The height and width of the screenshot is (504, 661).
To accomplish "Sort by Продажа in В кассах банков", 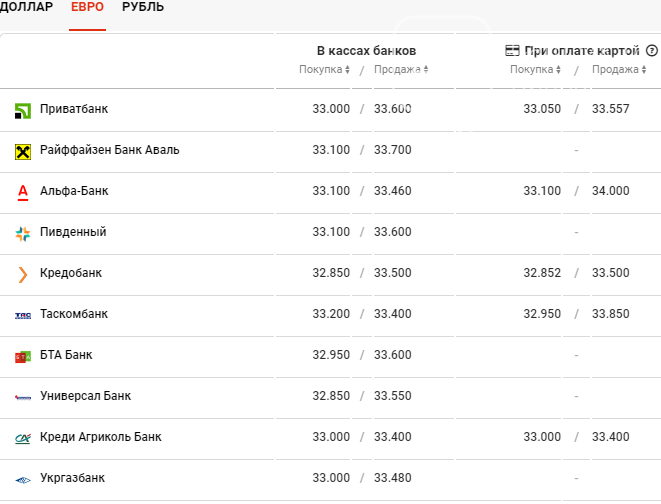I will [401, 69].
